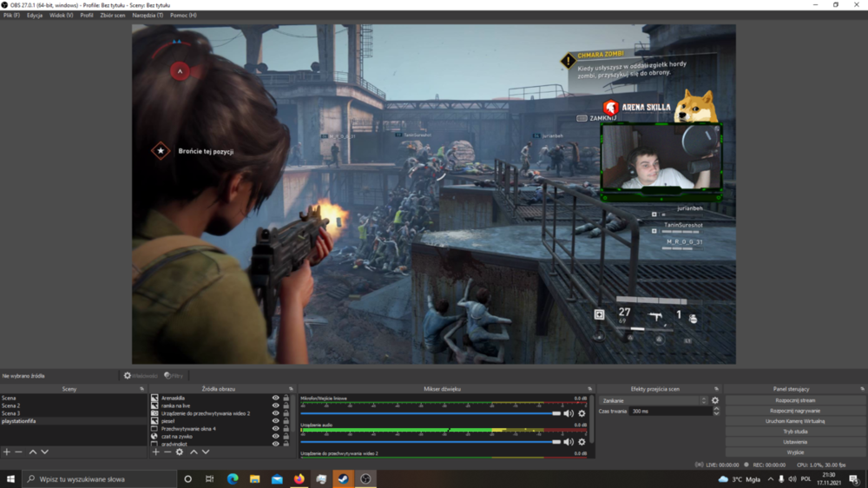Mute Mikrofon/Wejście liniowe speaker icon

(569, 413)
